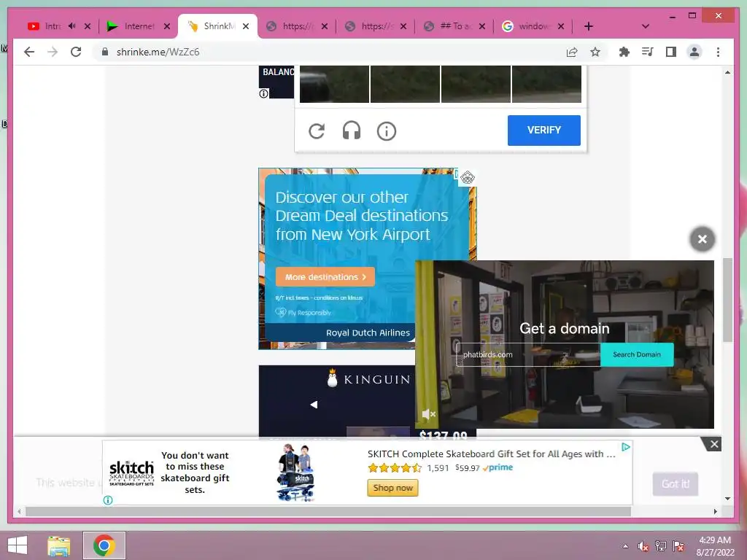This screenshot has height=560, width=747.
Task: Click the AdChoices icon on Skitch ad
Action: [x=626, y=447]
